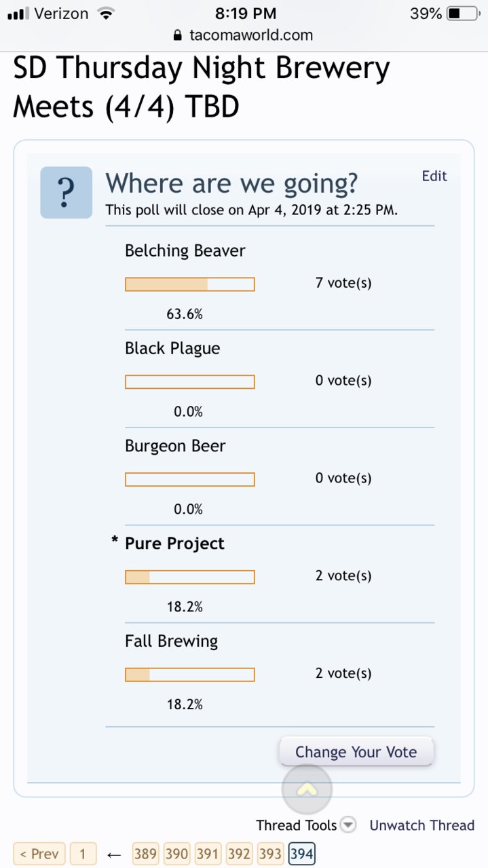Screen dimensions: 488x868
Task: Select current page 394 in pagination
Action: [301, 854]
